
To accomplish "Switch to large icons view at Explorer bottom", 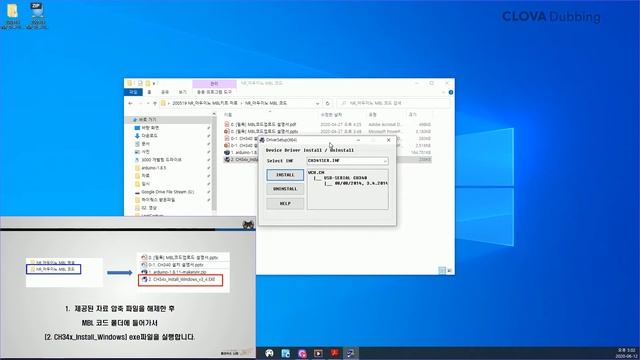I will click(x=449, y=270).
